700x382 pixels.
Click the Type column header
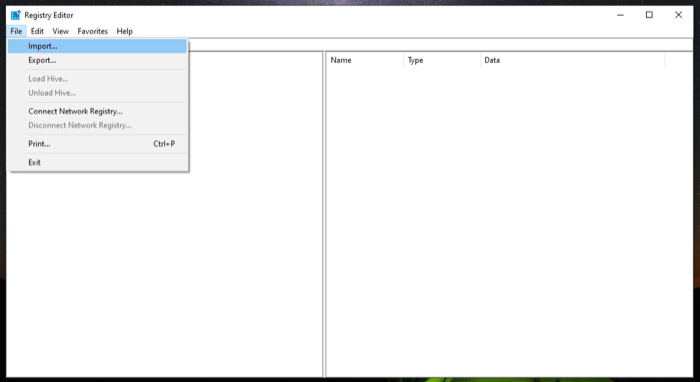click(442, 60)
